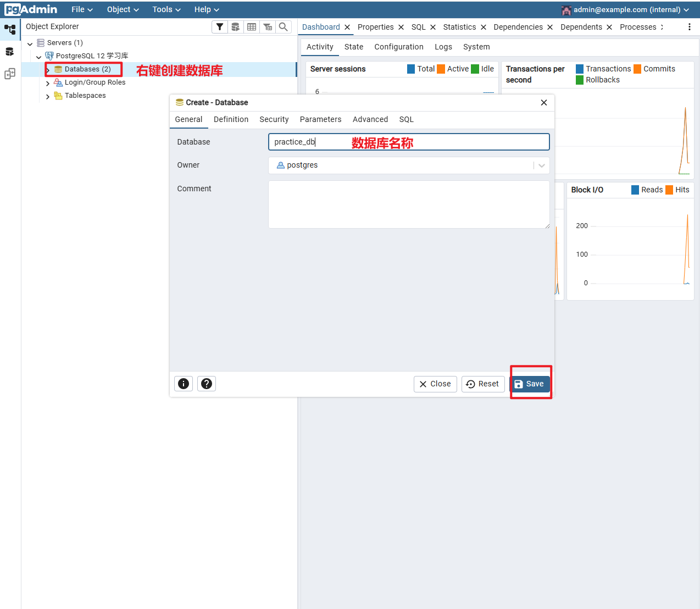The width and height of the screenshot is (700, 609).
Task: Collapse the Servers (1) tree node
Action: click(30, 43)
